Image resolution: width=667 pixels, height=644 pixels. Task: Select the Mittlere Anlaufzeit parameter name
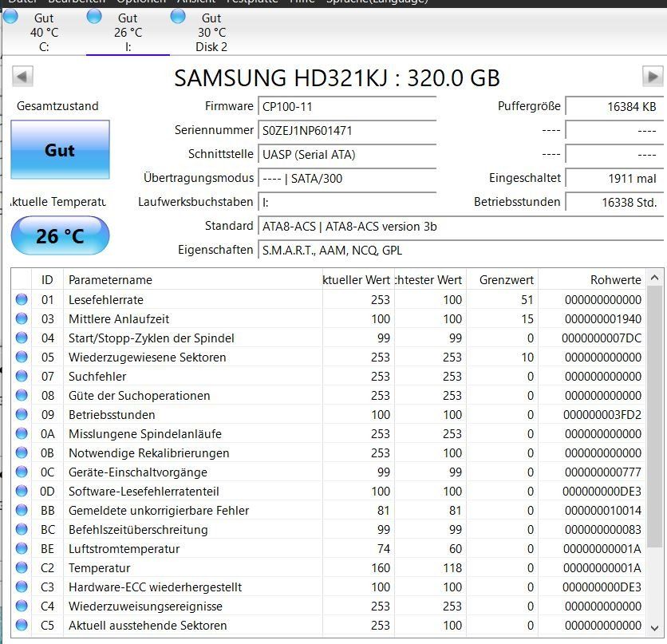click(x=119, y=319)
